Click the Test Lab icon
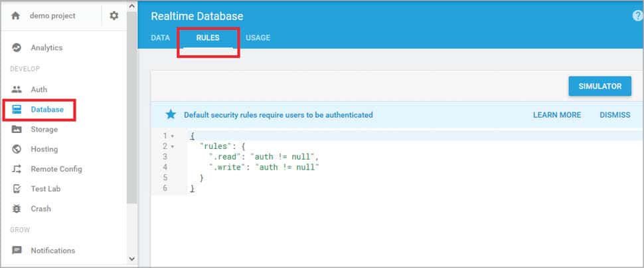This screenshot has height=268, width=644. (17, 189)
